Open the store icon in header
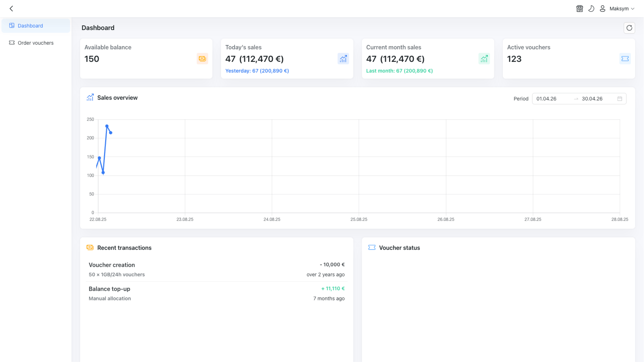The height and width of the screenshot is (362, 644). [579, 9]
